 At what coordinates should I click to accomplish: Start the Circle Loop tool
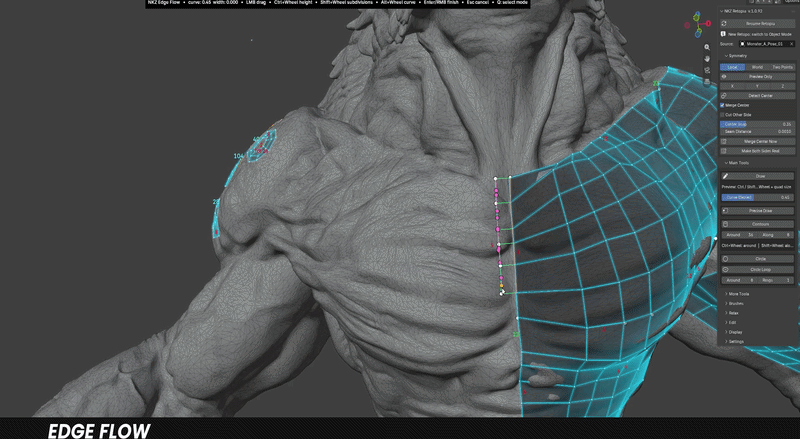coord(758,270)
